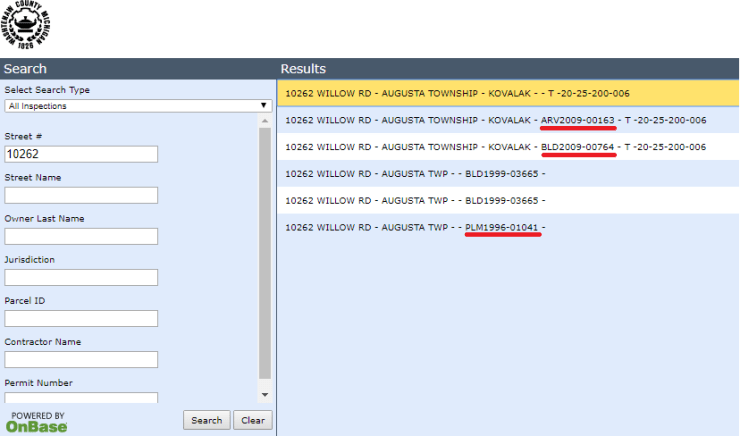The width and height of the screenshot is (740, 436).
Task: Click the OnBase logo in footer
Action: pos(37,421)
